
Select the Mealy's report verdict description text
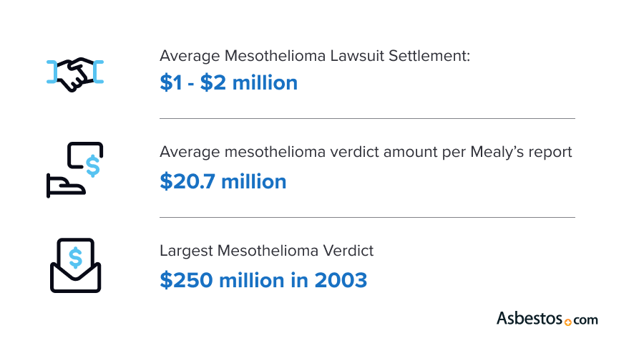pyautogui.click(x=366, y=153)
